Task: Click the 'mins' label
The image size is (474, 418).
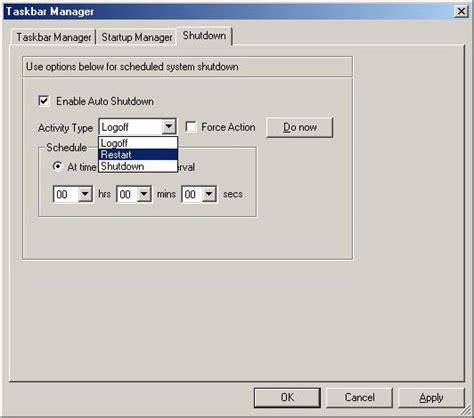Action: 166,194
